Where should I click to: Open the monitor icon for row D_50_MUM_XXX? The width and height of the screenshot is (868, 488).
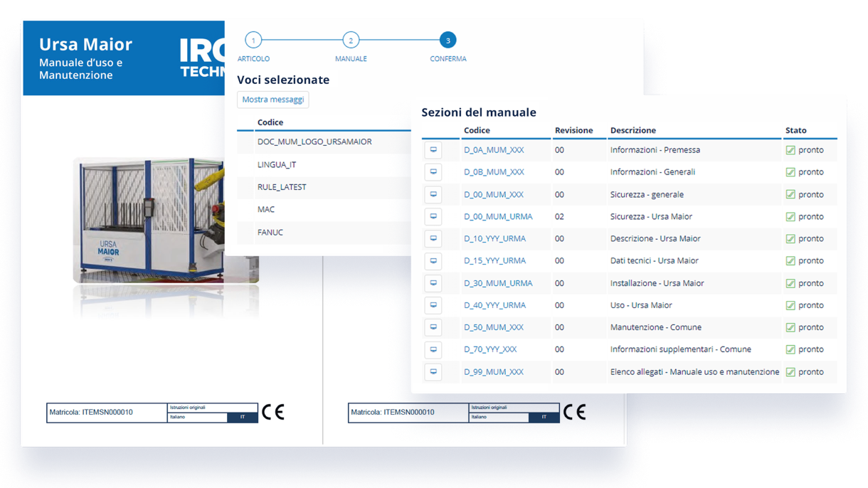pos(433,327)
